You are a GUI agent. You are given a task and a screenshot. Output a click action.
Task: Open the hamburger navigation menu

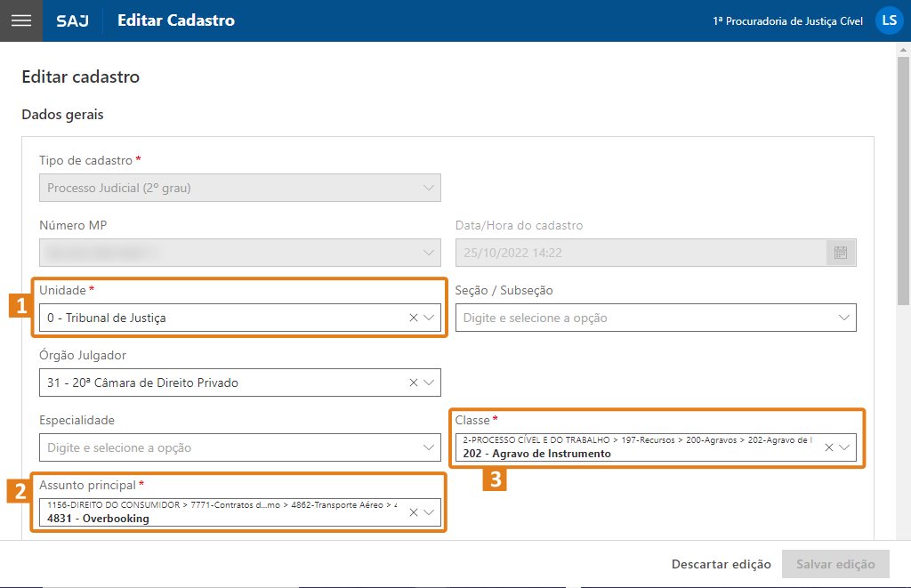(x=20, y=20)
